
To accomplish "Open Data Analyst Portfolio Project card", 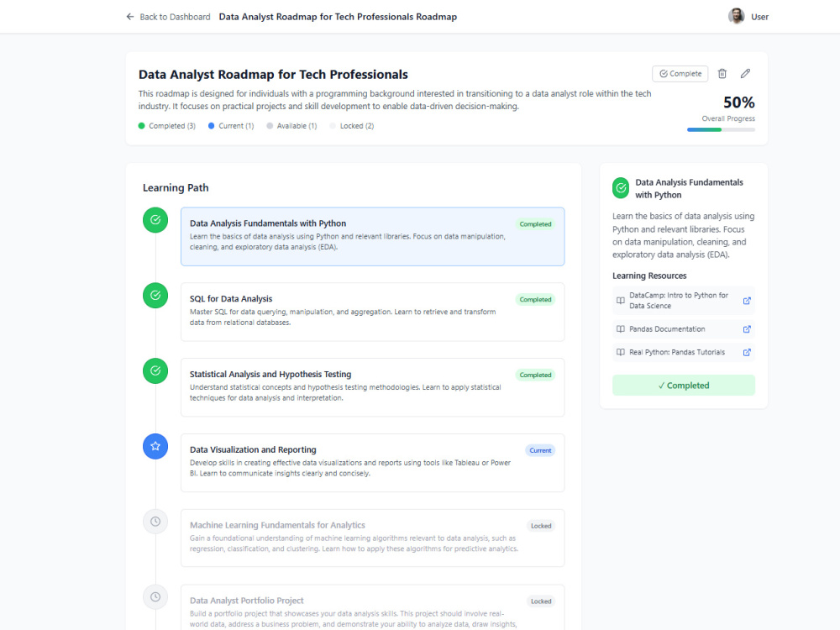I will 372,607.
